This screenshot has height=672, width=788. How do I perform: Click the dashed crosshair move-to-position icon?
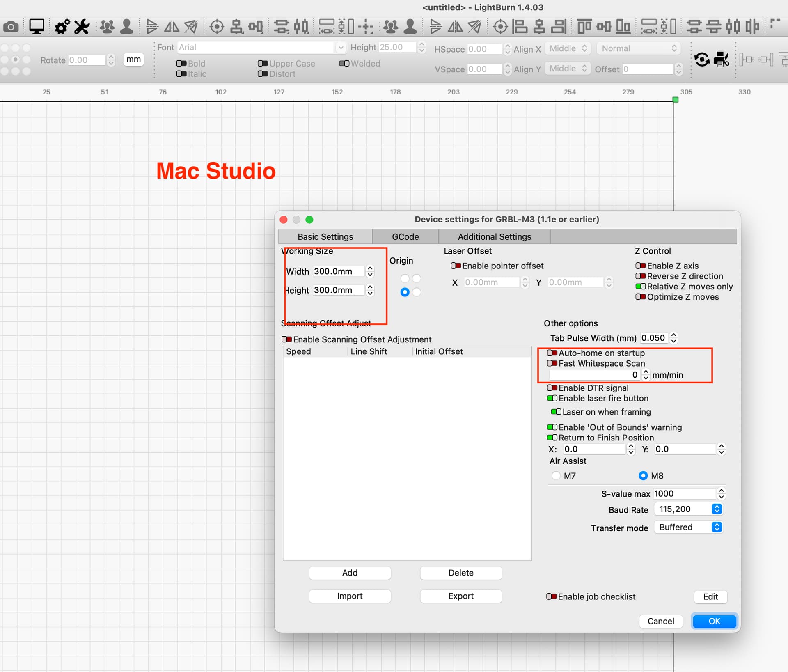[x=365, y=27]
